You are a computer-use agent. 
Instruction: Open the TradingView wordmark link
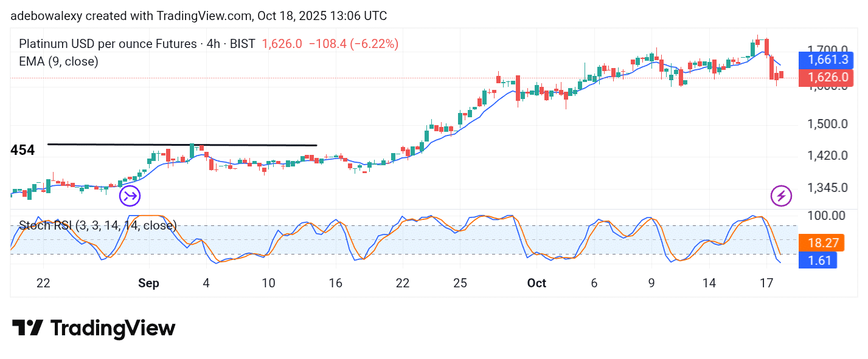pyautogui.click(x=113, y=329)
